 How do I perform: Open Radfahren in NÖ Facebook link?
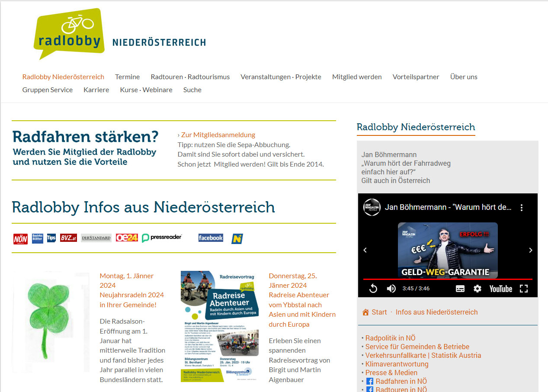tap(401, 381)
